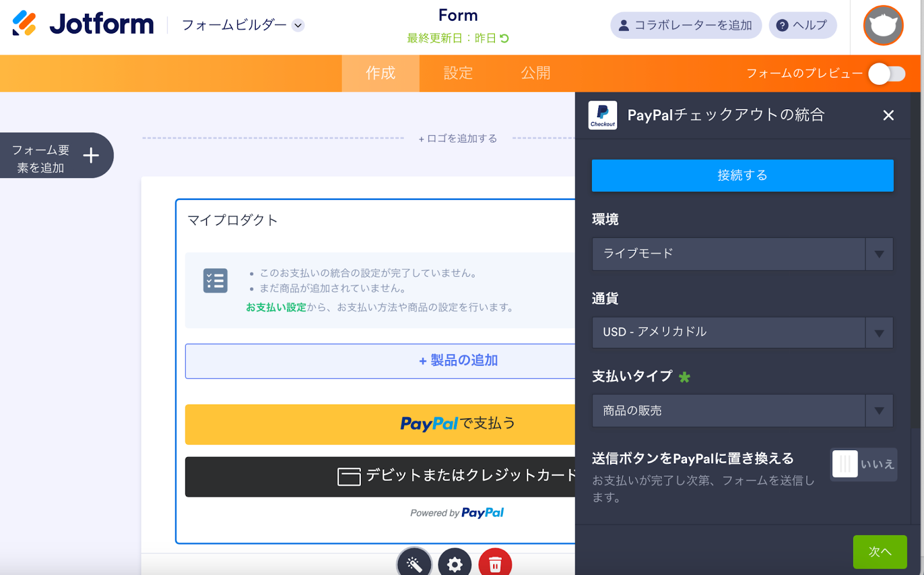
Task: Click the revert history icon beside 昨日
Action: 504,38
